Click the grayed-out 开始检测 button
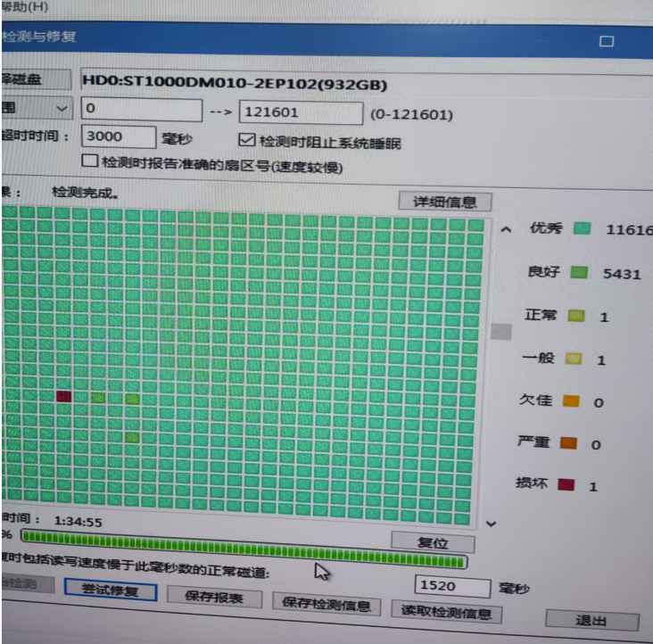 click(x=28, y=583)
